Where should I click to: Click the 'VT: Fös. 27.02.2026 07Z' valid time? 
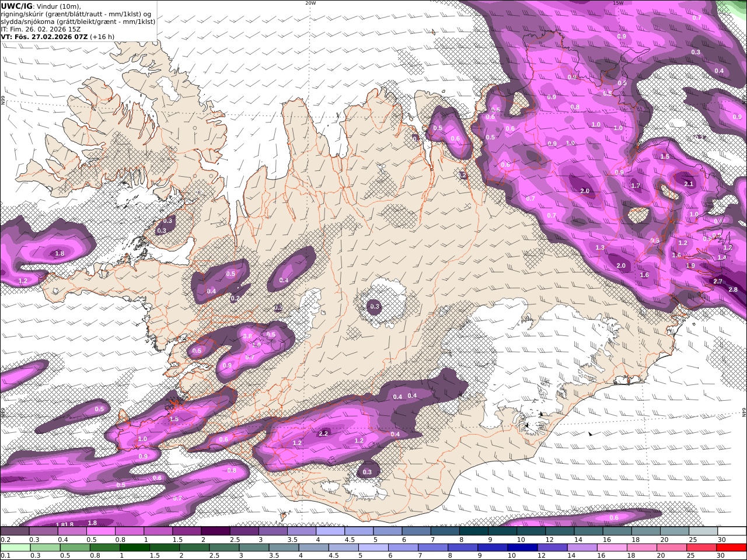[44, 36]
